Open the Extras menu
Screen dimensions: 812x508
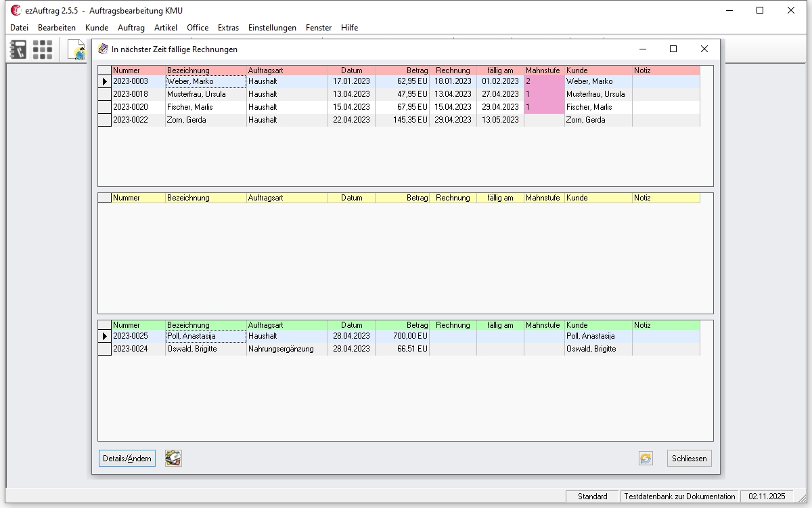click(x=228, y=28)
